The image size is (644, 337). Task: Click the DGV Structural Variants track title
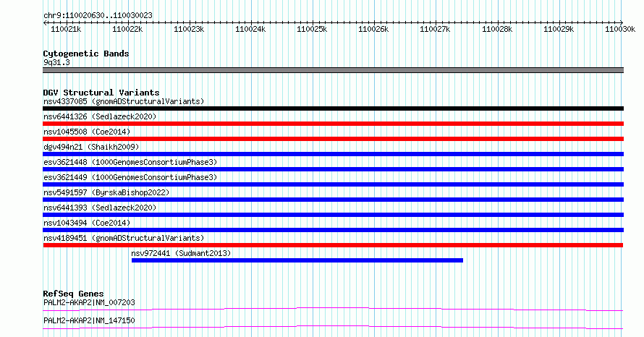pyautogui.click(x=101, y=93)
